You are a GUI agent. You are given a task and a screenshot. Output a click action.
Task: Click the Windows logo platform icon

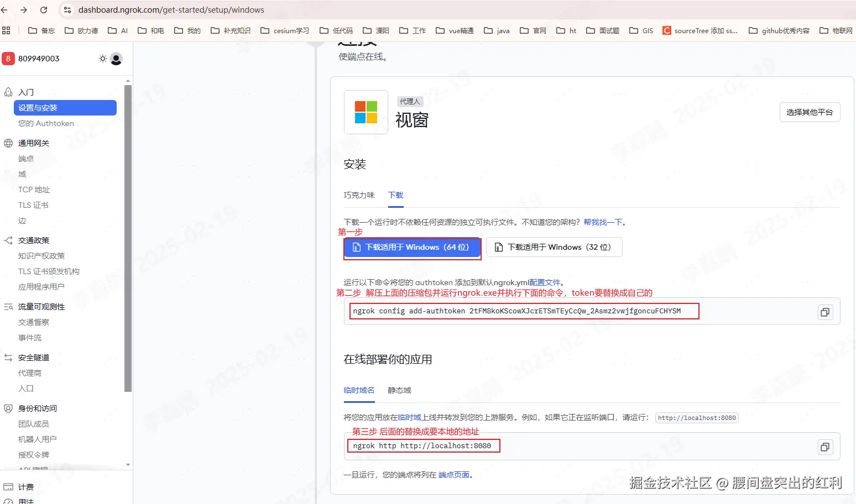tap(366, 112)
